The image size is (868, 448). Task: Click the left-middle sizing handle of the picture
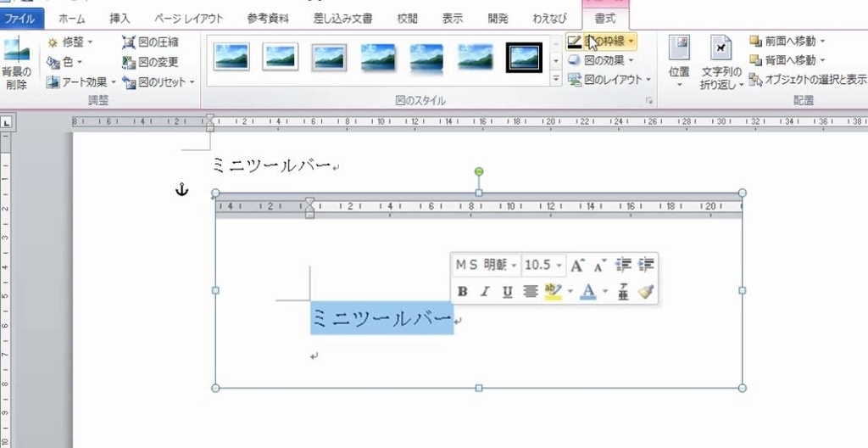point(215,290)
